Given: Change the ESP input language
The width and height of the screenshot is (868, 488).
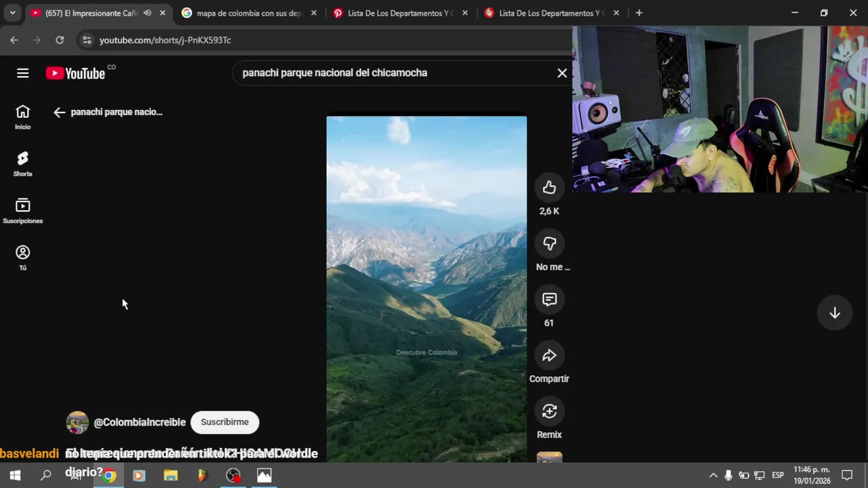Looking at the screenshot, I should tap(778, 475).
